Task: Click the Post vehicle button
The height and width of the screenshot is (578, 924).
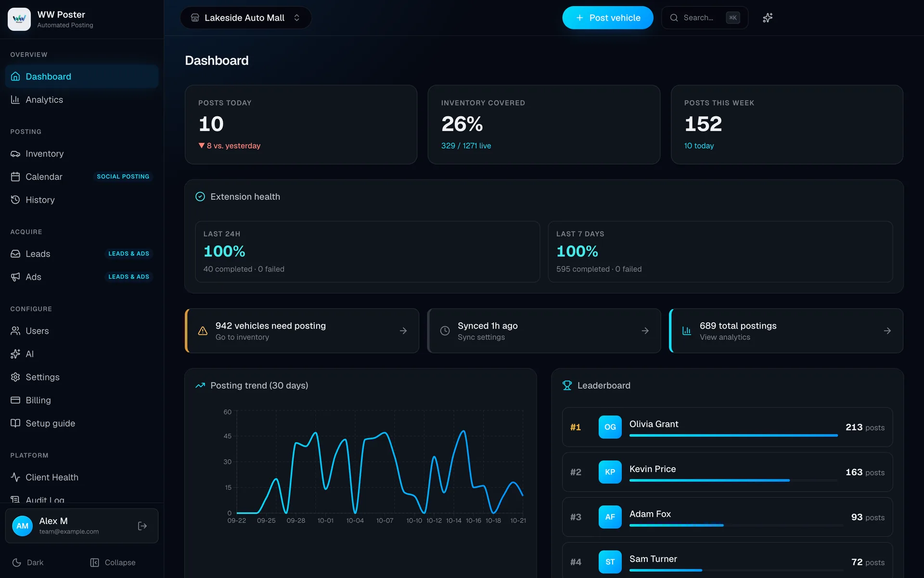Action: point(608,18)
